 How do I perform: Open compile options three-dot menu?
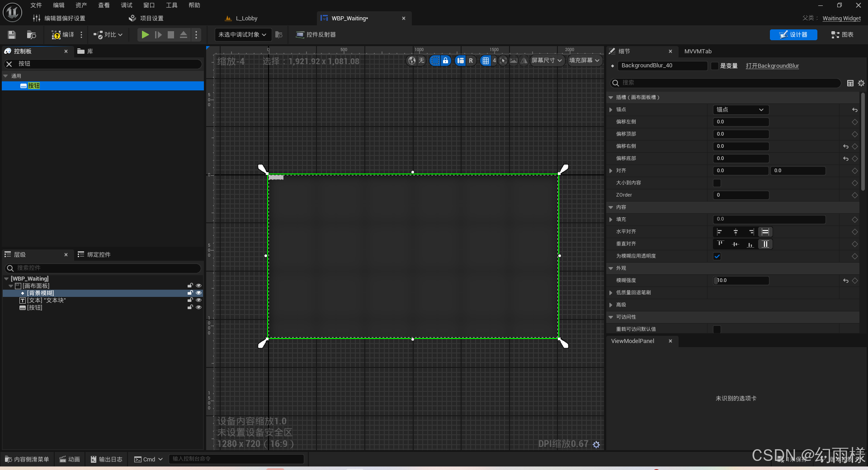tap(81, 35)
